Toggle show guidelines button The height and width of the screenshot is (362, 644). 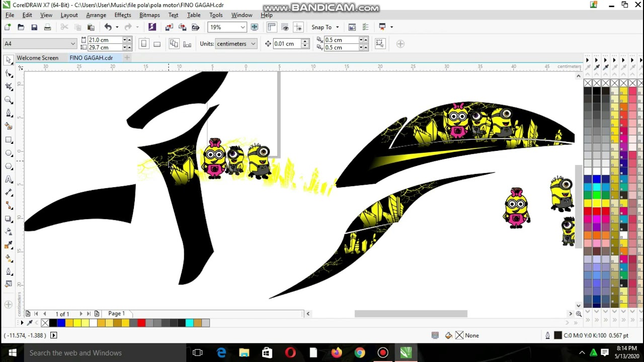click(298, 27)
